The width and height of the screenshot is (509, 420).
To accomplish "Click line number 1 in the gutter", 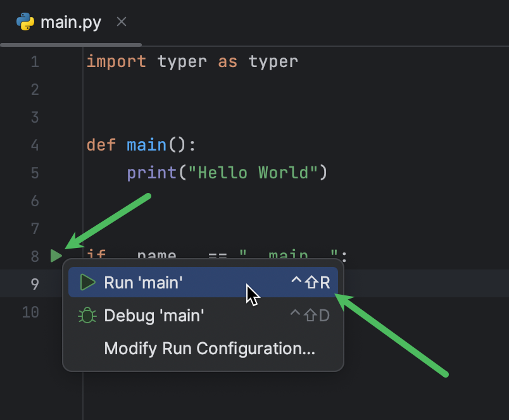I will (x=35, y=61).
